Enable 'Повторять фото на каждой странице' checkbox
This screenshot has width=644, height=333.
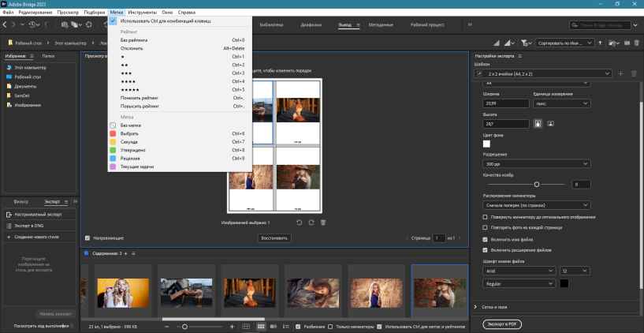click(486, 228)
